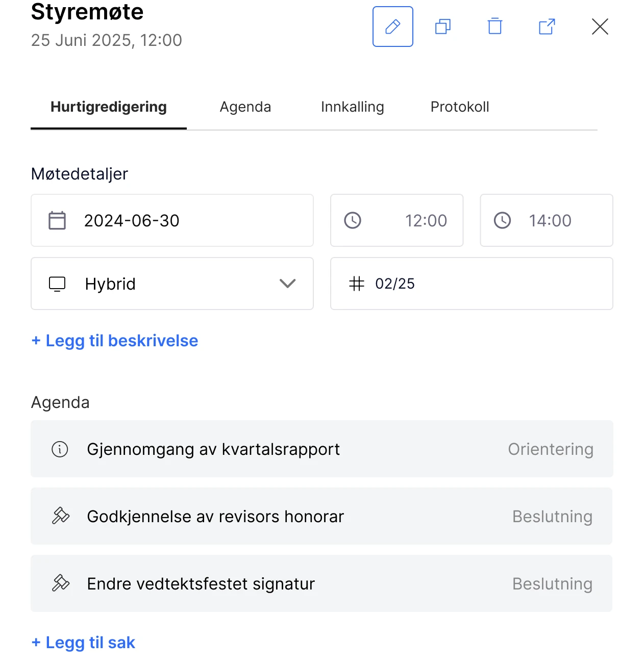
Task: Delete the meeting with trash icon
Action: coord(495,27)
